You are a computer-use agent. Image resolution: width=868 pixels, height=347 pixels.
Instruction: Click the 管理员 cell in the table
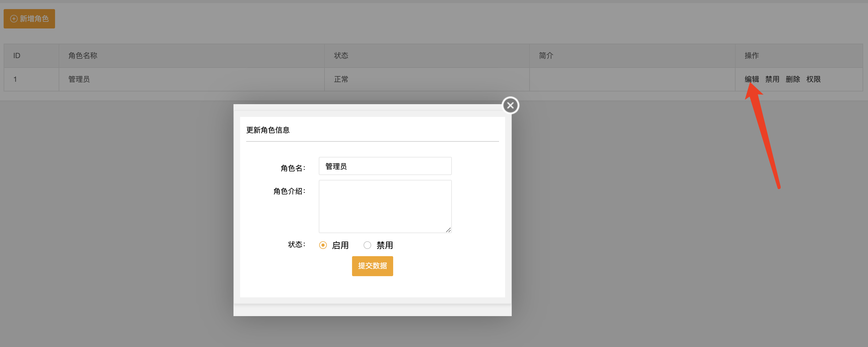(192, 79)
